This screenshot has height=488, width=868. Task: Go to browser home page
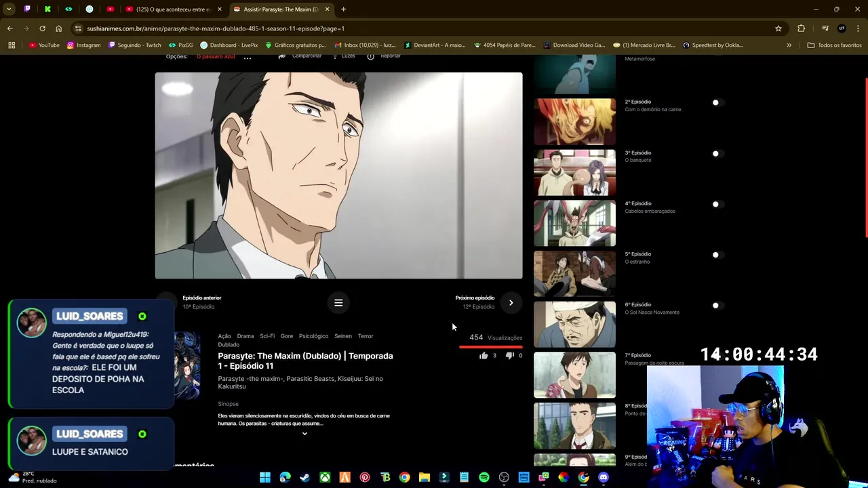coord(59,28)
